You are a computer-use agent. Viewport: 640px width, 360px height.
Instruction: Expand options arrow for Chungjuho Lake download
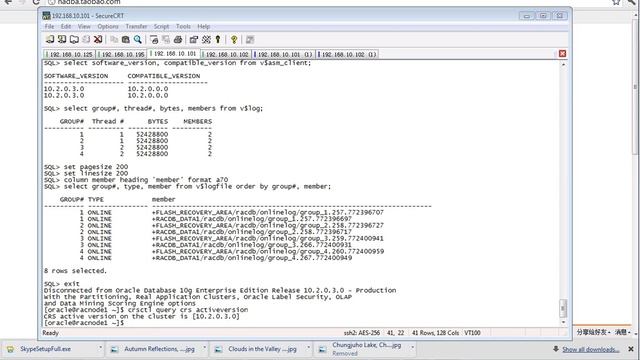[x=412, y=349]
